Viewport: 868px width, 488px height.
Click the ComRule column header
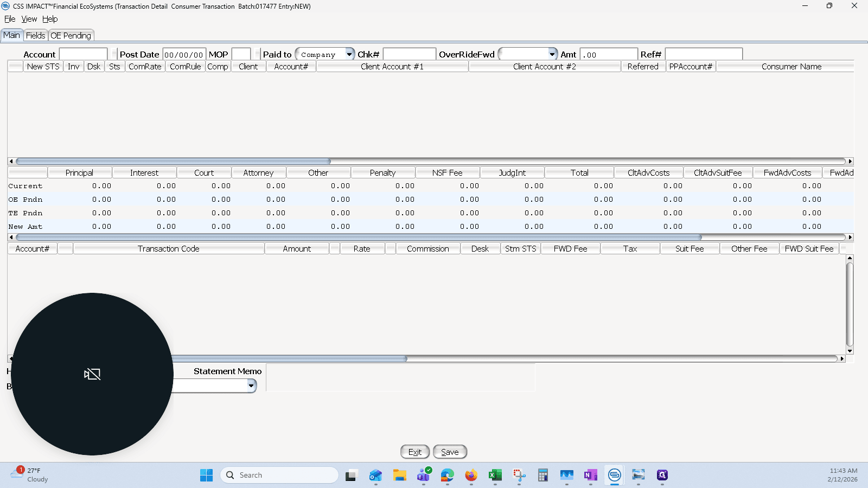(186, 67)
